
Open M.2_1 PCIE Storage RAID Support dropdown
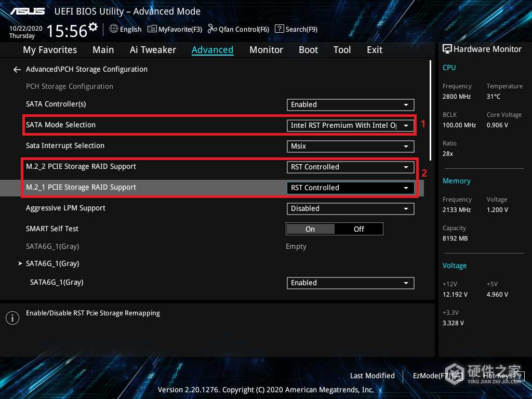click(351, 188)
